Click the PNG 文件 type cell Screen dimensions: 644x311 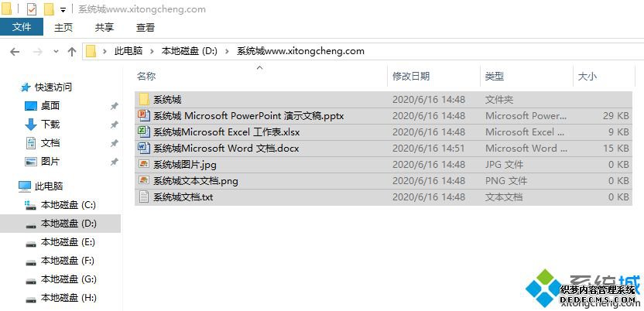point(506,180)
